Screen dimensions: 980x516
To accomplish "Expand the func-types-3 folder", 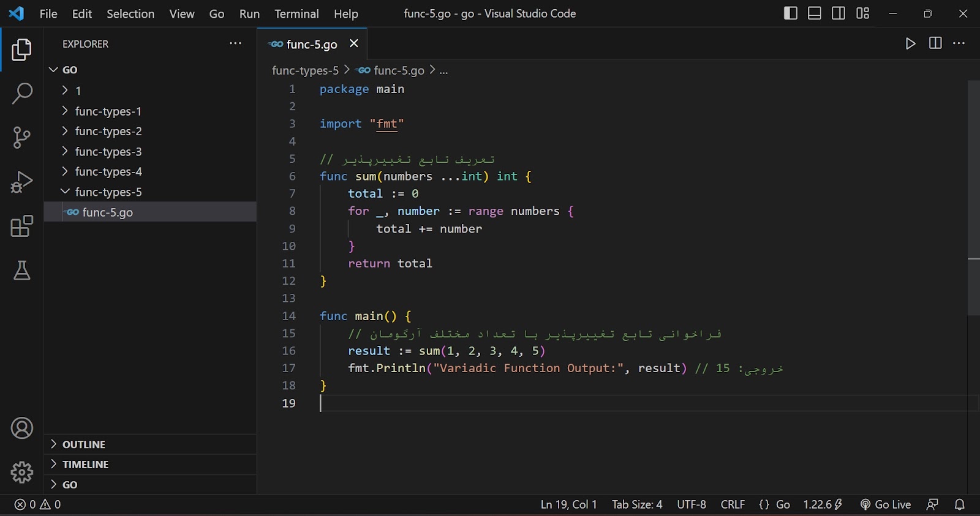I will click(150, 151).
